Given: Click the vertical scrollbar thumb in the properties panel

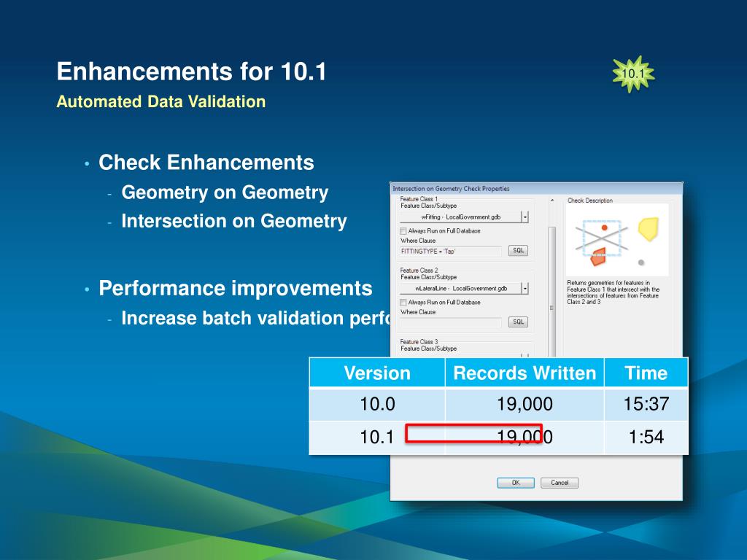Looking at the screenshot, I should [552, 292].
